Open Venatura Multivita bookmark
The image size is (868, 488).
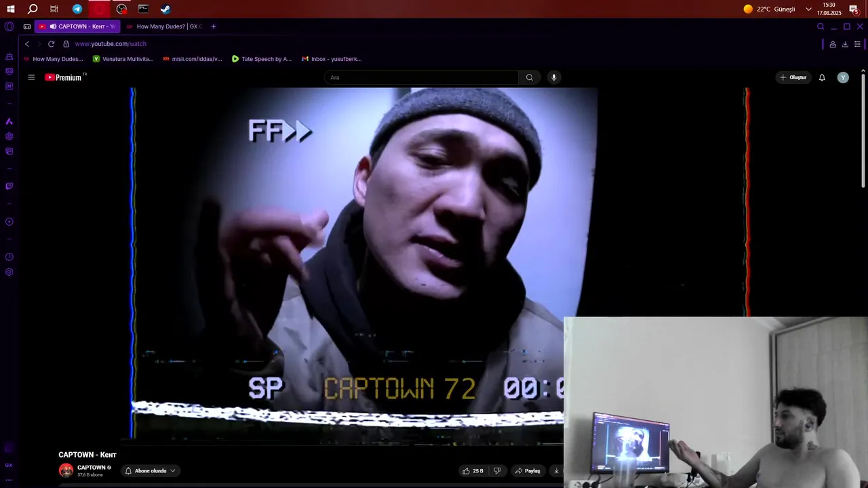pyautogui.click(x=123, y=59)
